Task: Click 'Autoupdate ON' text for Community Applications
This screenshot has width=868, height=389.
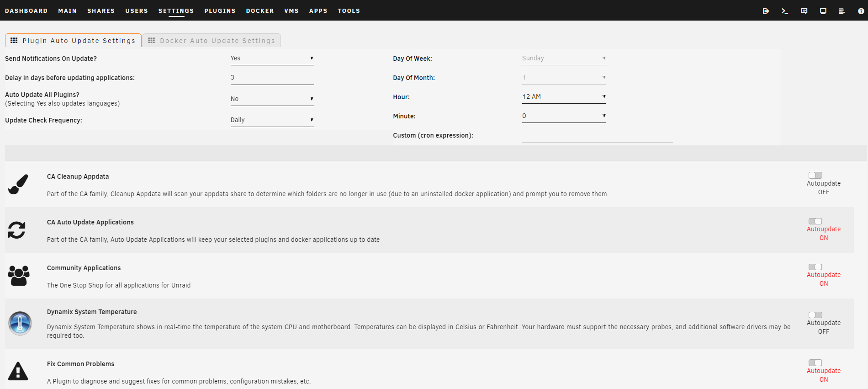Action: point(824,279)
